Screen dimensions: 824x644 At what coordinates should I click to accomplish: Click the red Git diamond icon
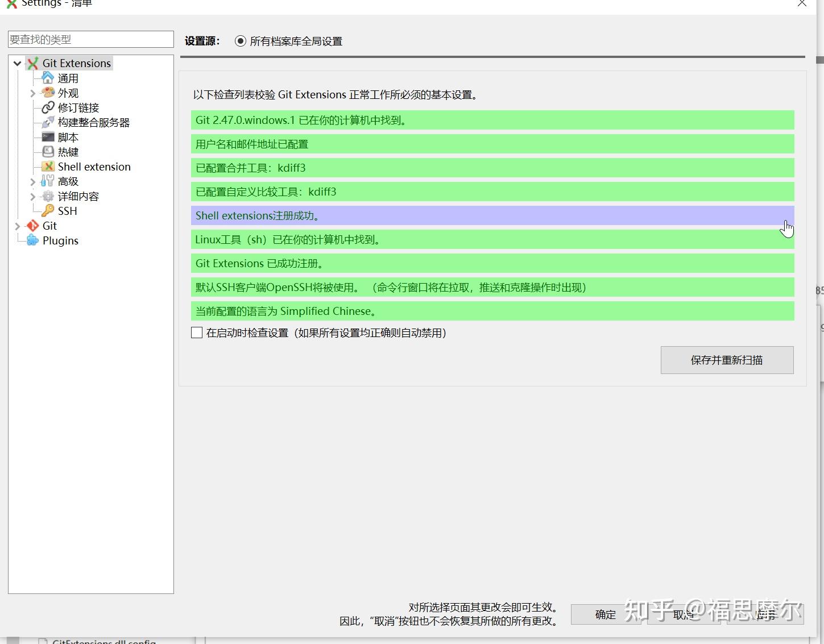coord(33,226)
